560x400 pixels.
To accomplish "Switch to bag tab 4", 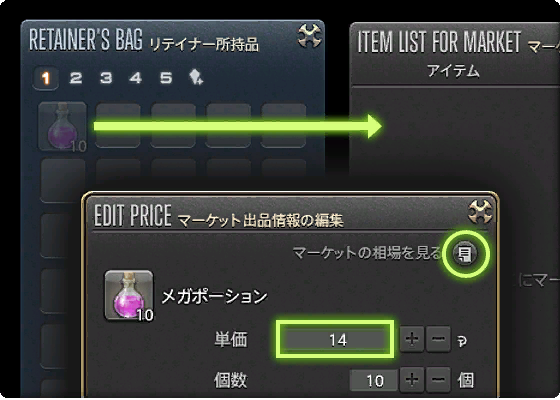I will coord(136,78).
